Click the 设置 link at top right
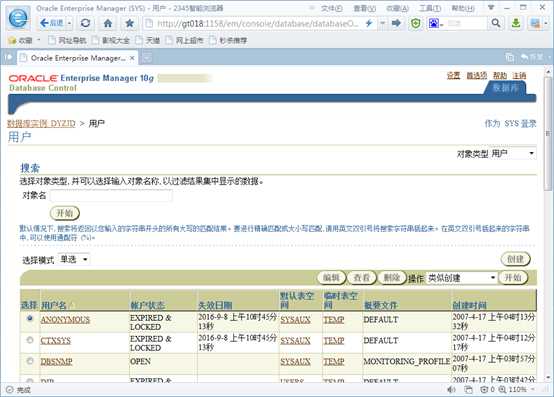 (453, 75)
